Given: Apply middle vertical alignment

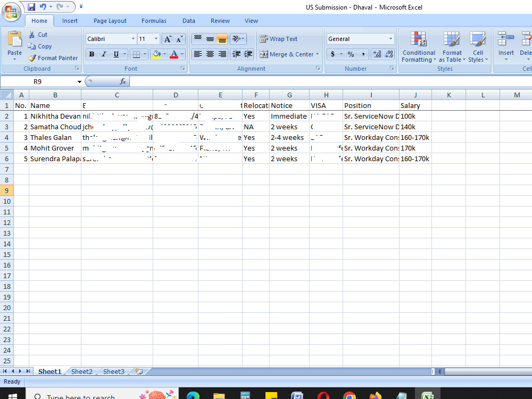Looking at the screenshot, I should pyautogui.click(x=210, y=39).
